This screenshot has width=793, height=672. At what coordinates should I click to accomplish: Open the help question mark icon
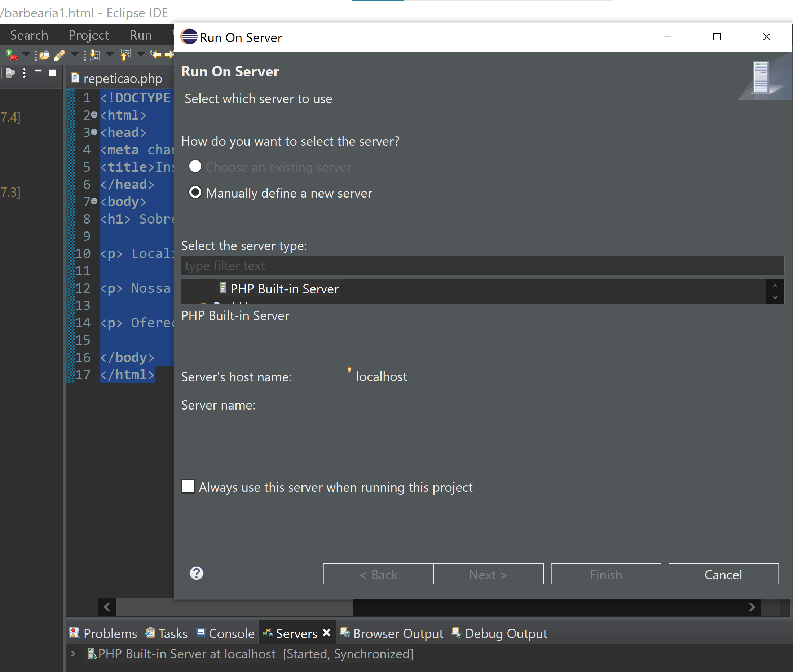[196, 573]
